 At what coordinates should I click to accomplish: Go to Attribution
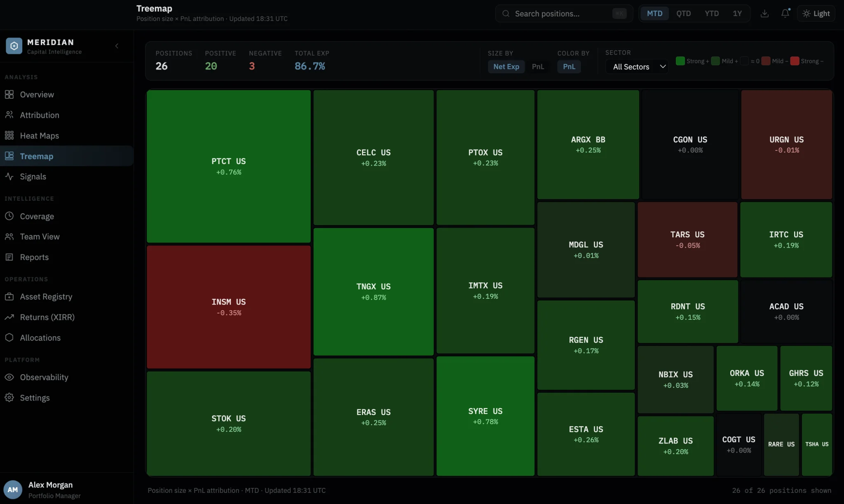click(x=67, y=115)
